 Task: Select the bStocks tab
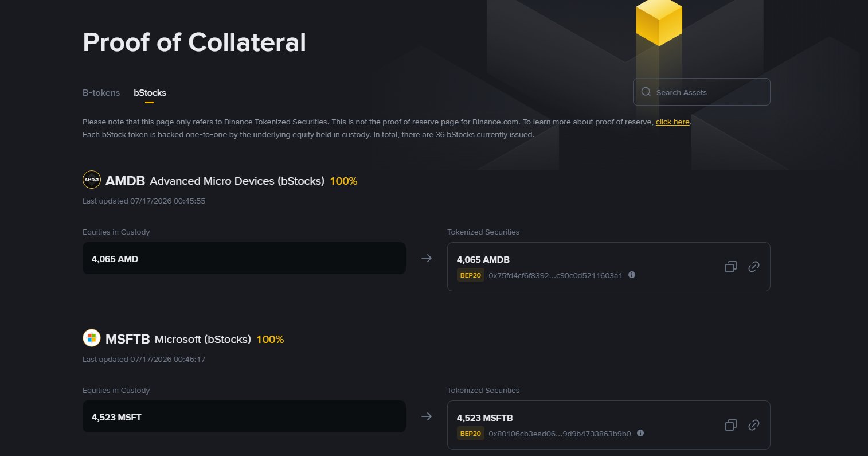[150, 92]
